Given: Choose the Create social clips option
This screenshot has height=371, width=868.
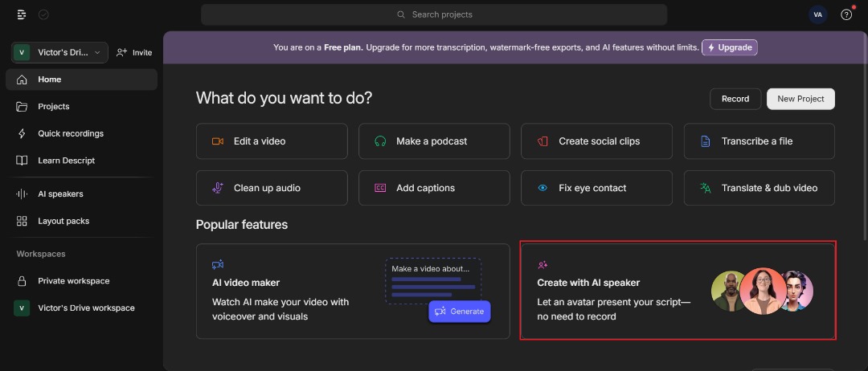Looking at the screenshot, I should click(x=596, y=141).
